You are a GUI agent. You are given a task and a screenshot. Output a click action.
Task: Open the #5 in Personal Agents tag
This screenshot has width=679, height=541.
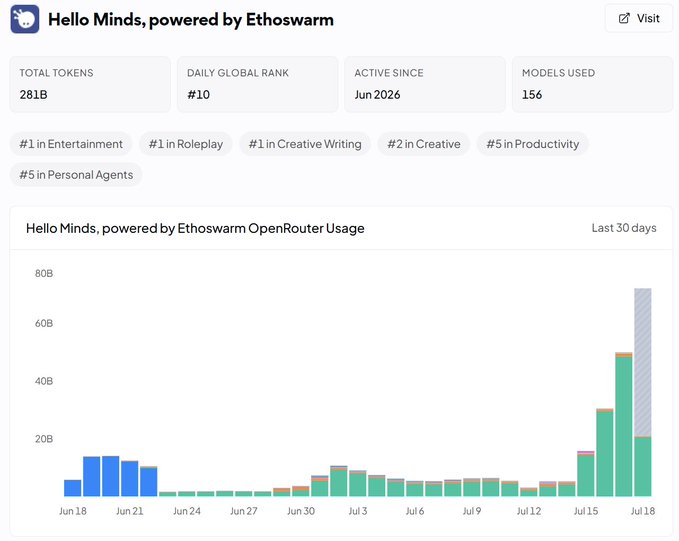(x=76, y=175)
